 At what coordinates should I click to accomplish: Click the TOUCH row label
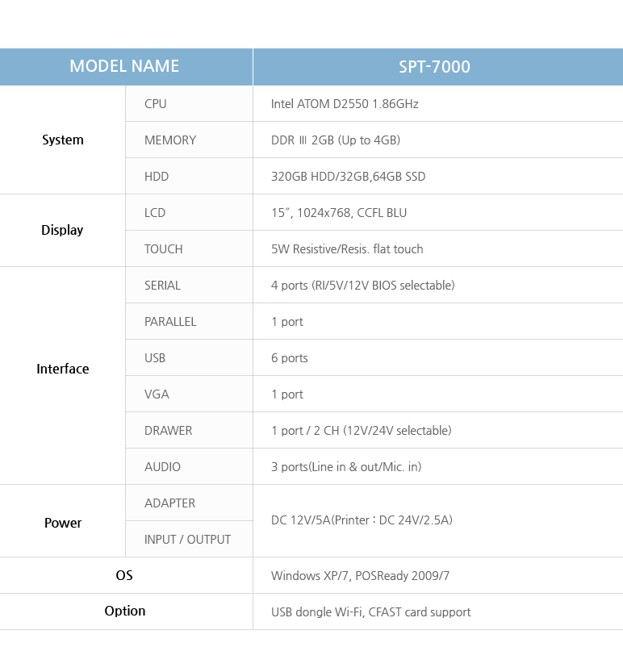point(164,249)
